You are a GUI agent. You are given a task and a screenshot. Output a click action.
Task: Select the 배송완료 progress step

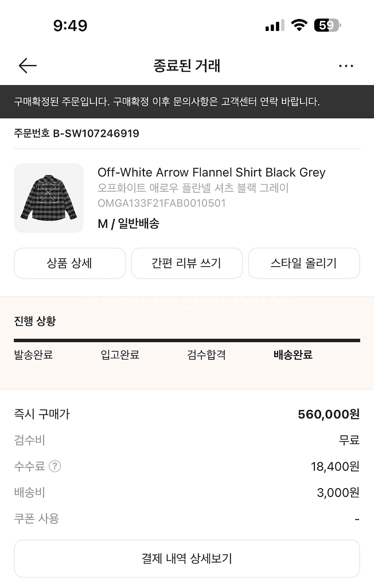(x=293, y=355)
